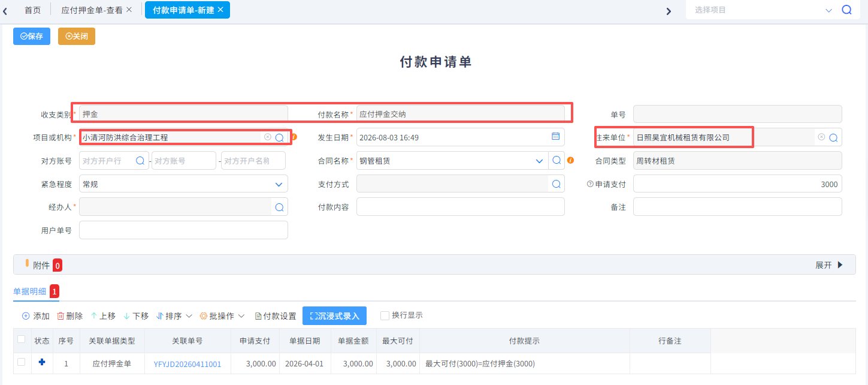Click the 对方账号 input field
The width and height of the screenshot is (868, 385).
click(183, 161)
